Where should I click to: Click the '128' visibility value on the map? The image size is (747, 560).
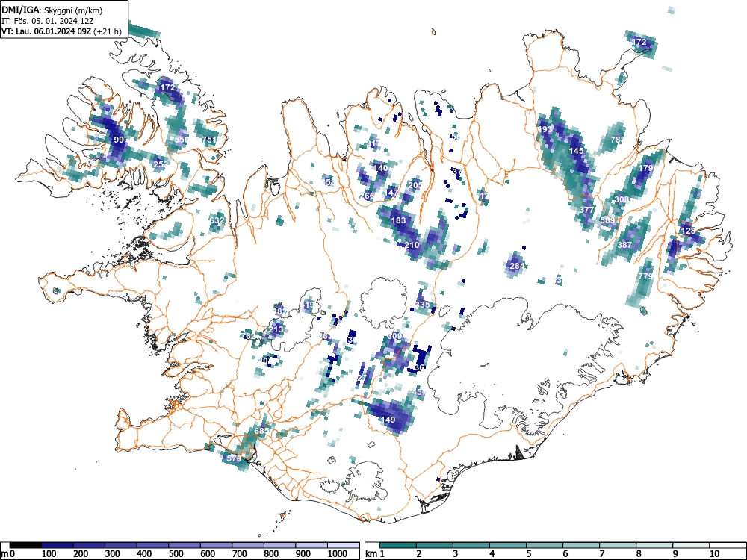point(689,231)
